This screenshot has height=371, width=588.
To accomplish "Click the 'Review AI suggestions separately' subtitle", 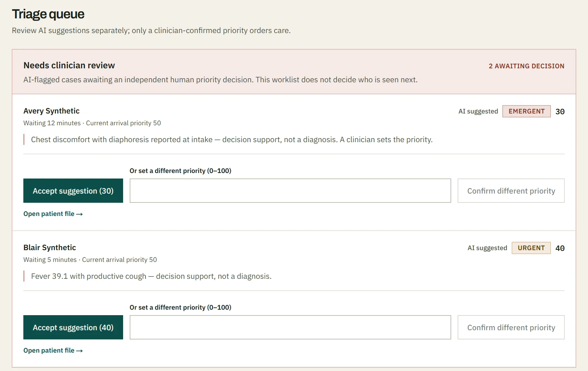I will tap(151, 30).
